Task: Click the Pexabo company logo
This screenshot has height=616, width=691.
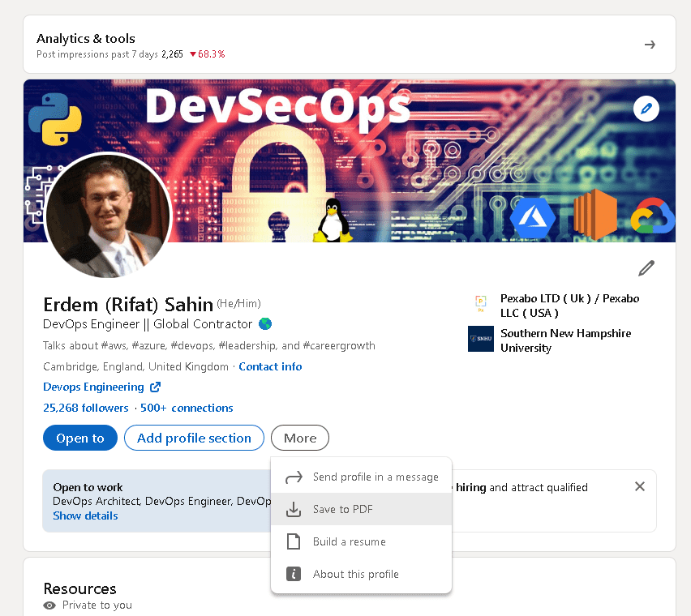Action: (x=481, y=303)
